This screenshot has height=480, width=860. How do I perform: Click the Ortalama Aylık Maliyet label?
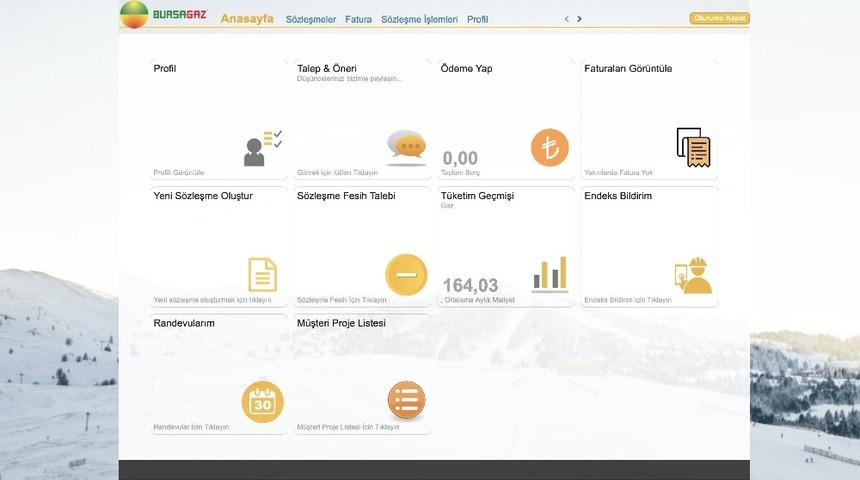[479, 300]
